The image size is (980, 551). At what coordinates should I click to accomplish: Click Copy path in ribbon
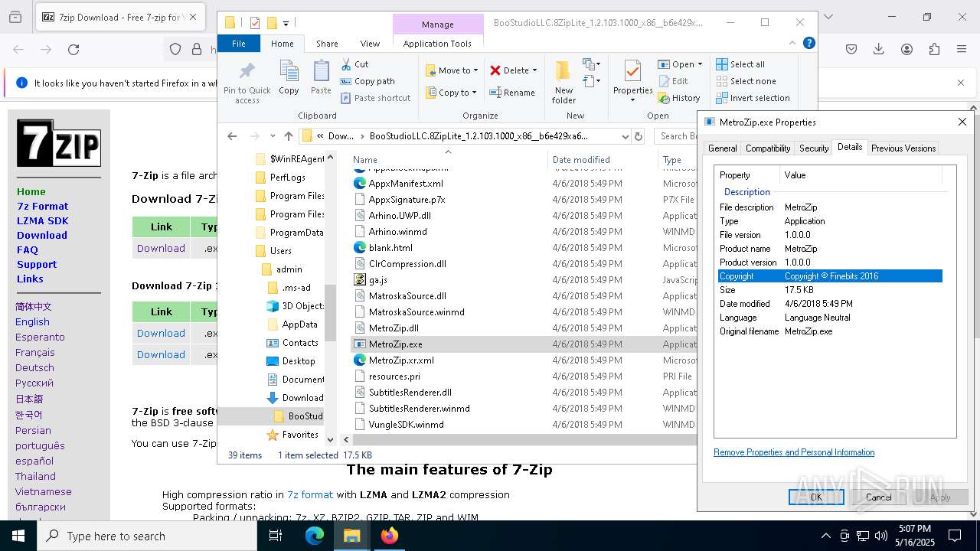[368, 81]
